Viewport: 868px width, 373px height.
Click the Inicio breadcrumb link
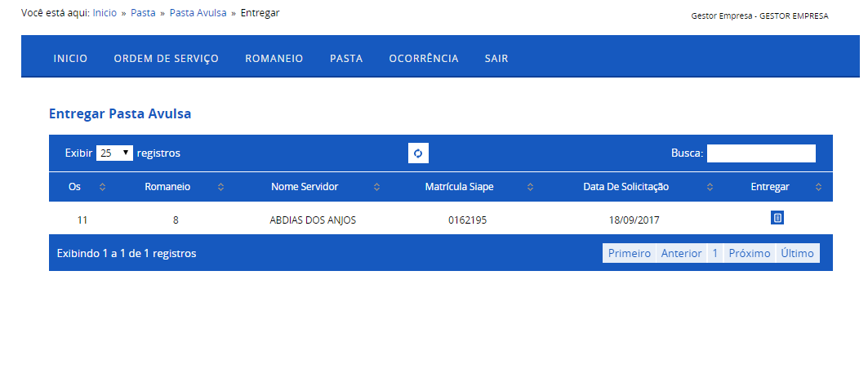(x=105, y=13)
